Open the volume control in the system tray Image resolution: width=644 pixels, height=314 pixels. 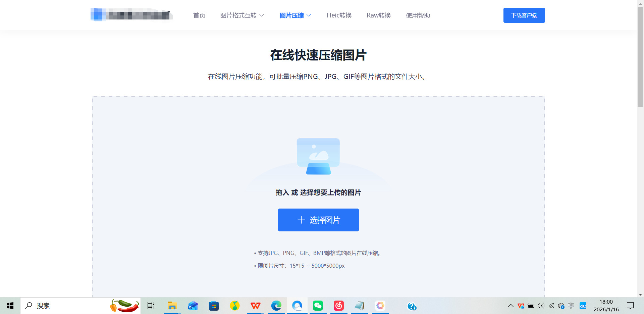[x=540, y=306]
